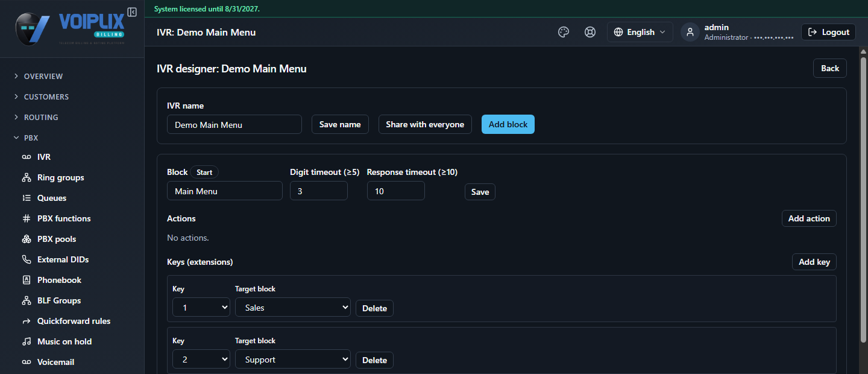Open Quickforward rules in the sidebar
Image resolution: width=868 pixels, height=374 pixels.
click(72, 321)
